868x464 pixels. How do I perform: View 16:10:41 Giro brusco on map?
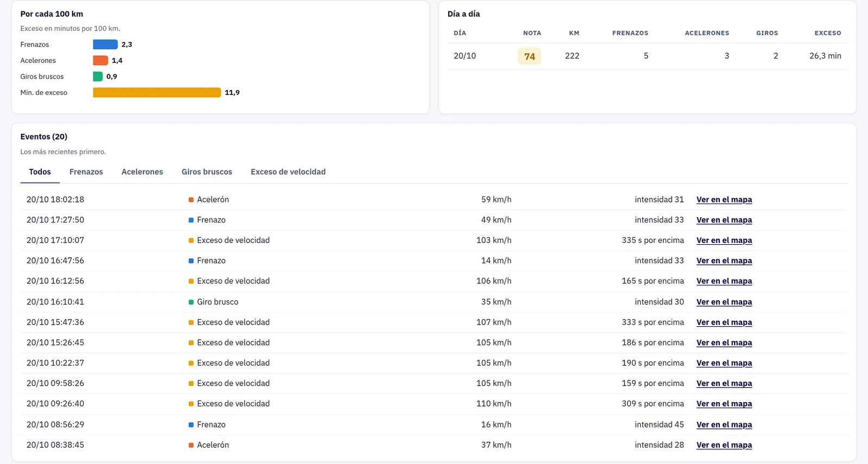point(724,302)
